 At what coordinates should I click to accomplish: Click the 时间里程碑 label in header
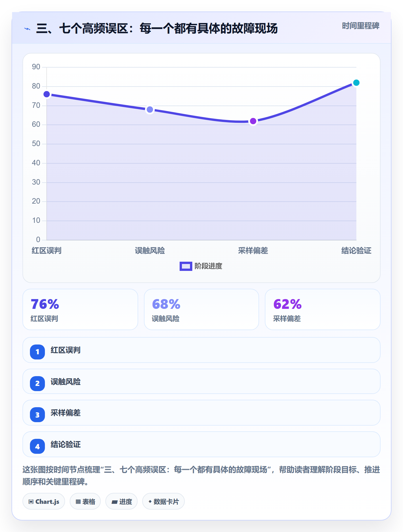tap(360, 26)
